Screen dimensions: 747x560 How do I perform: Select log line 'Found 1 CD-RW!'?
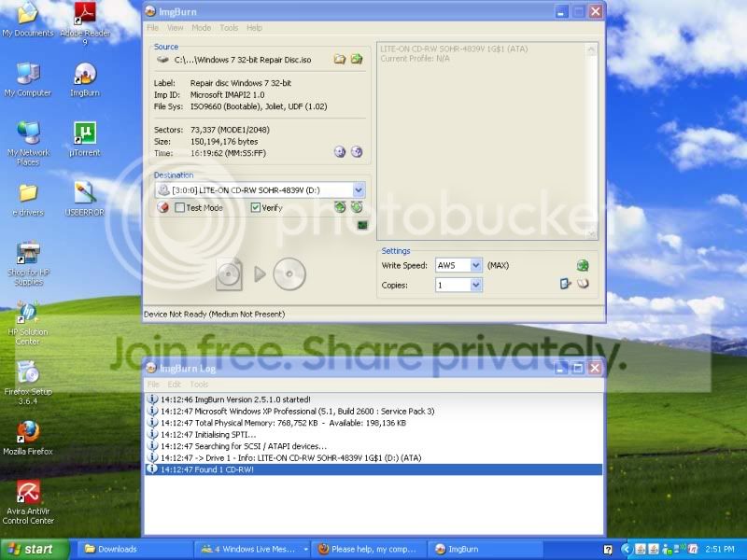[373, 469]
